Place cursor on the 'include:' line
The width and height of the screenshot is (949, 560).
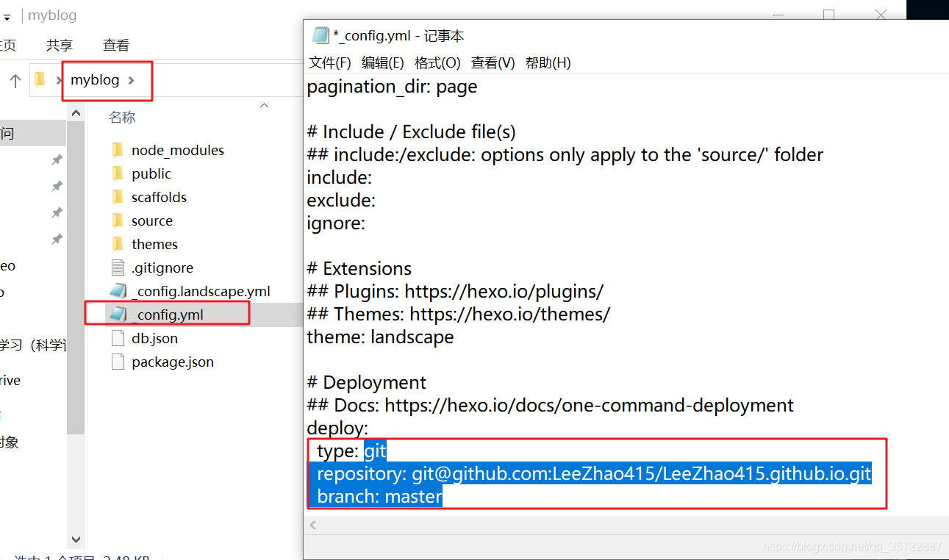point(340,177)
